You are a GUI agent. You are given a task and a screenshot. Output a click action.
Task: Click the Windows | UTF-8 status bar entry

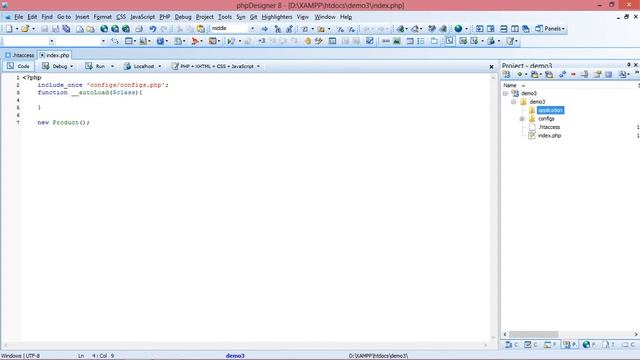pyautogui.click(x=20, y=356)
